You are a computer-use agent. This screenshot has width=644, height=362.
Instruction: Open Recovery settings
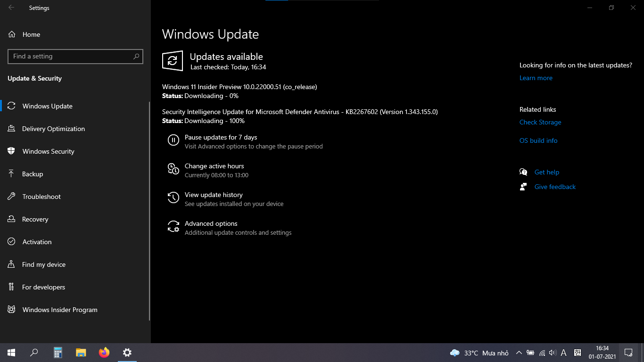point(75,219)
